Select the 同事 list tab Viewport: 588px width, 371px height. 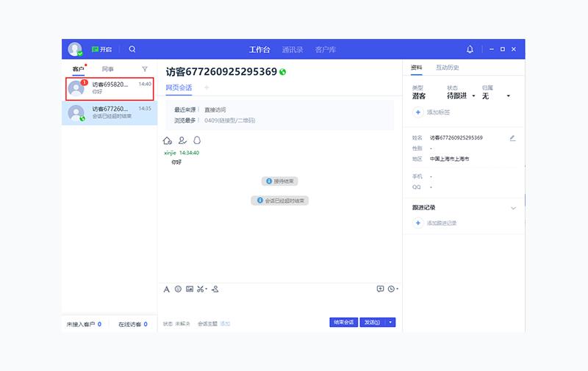click(107, 69)
